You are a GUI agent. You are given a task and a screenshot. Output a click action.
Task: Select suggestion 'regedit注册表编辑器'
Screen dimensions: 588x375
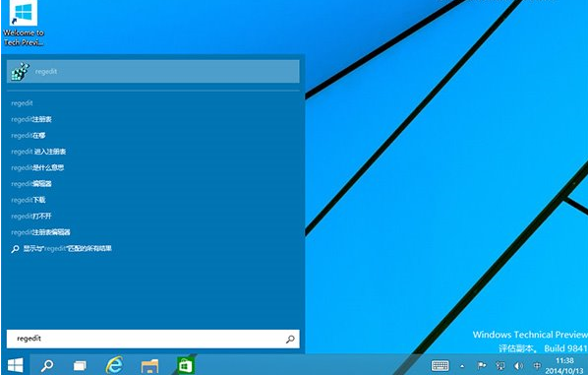pos(41,232)
